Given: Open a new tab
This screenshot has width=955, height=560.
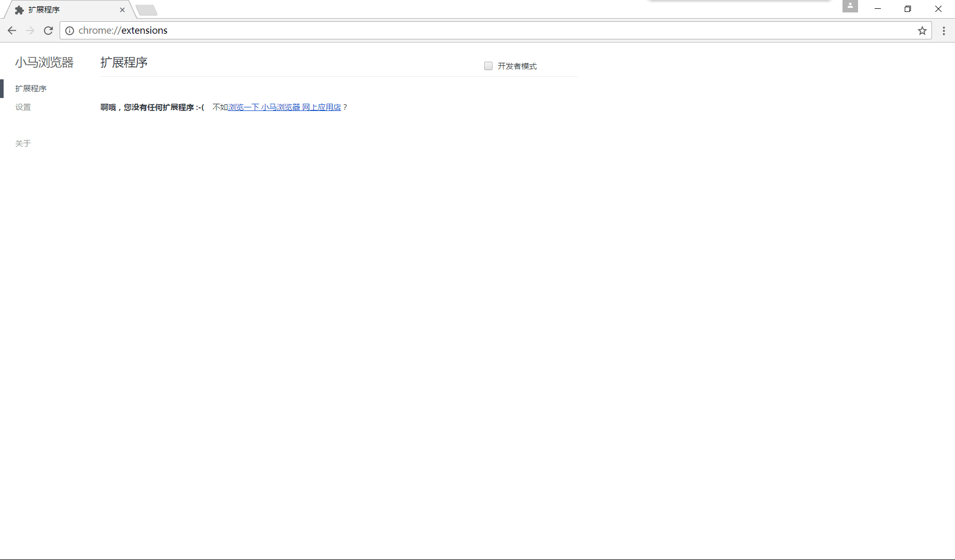Looking at the screenshot, I should point(146,10).
